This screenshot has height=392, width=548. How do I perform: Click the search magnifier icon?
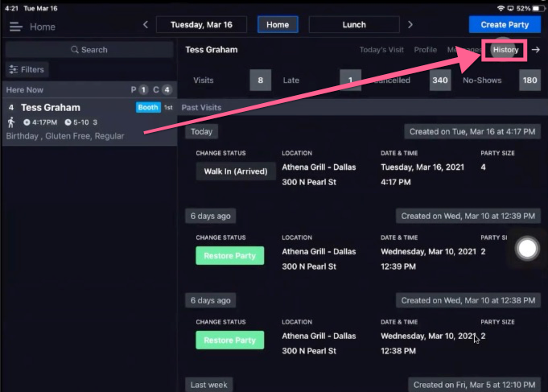pos(75,50)
